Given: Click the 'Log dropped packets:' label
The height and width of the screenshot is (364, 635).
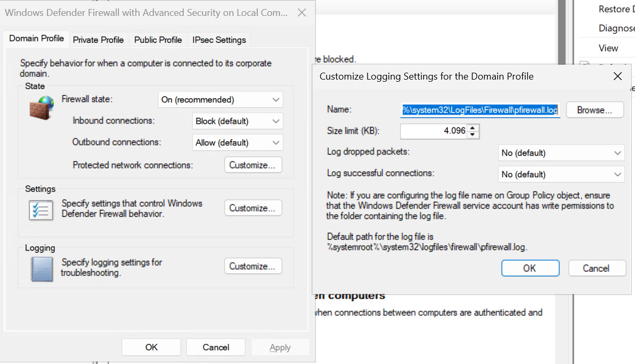Looking at the screenshot, I should [368, 151].
